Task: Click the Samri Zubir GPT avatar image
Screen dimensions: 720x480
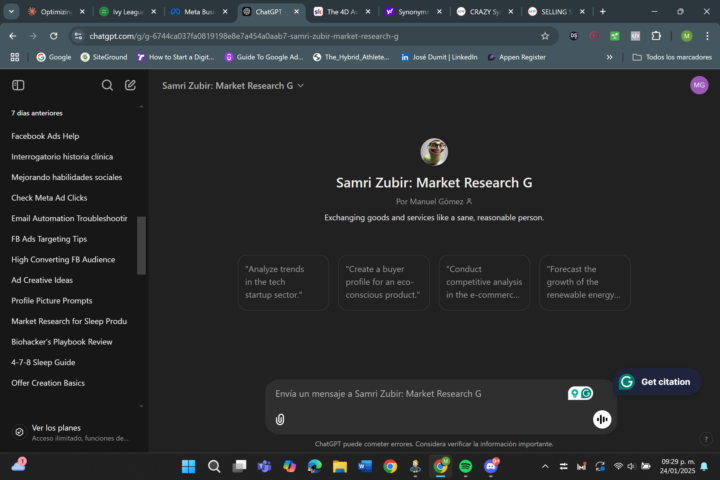Action: click(434, 152)
